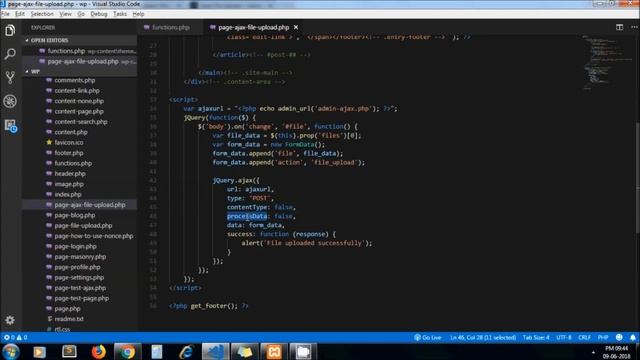The image size is (640, 360).
Task: Click Go Live in status bar
Action: 428,338
